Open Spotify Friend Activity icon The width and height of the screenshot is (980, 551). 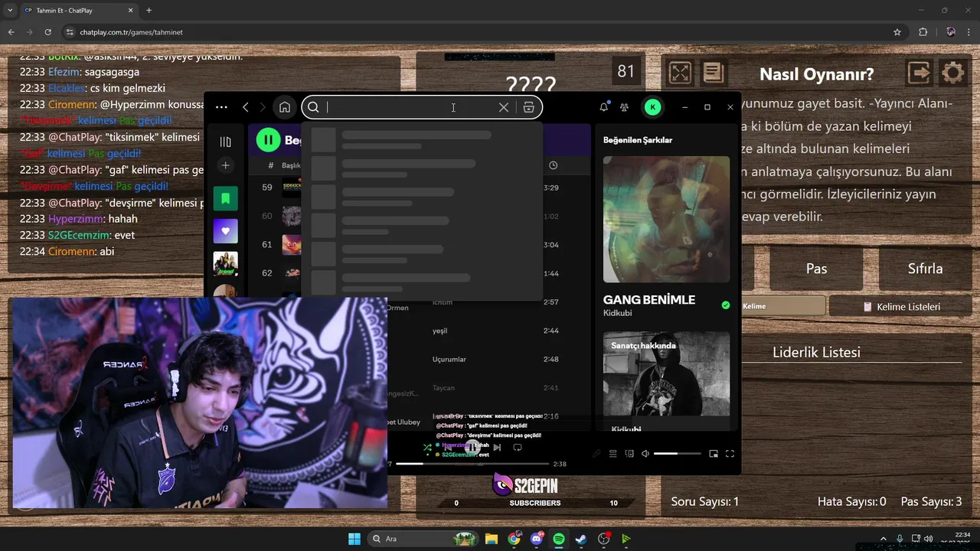(x=624, y=107)
